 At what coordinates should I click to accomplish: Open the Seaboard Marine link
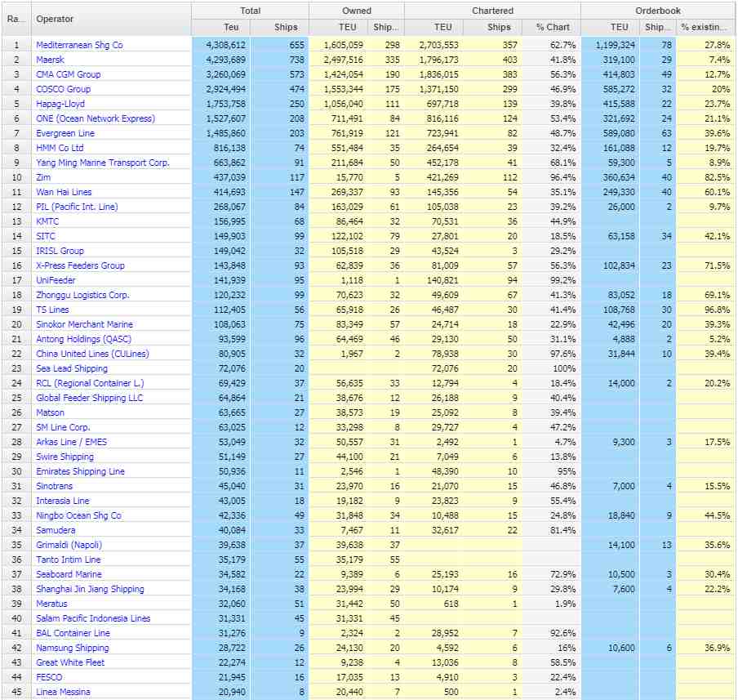pyautogui.click(x=69, y=573)
